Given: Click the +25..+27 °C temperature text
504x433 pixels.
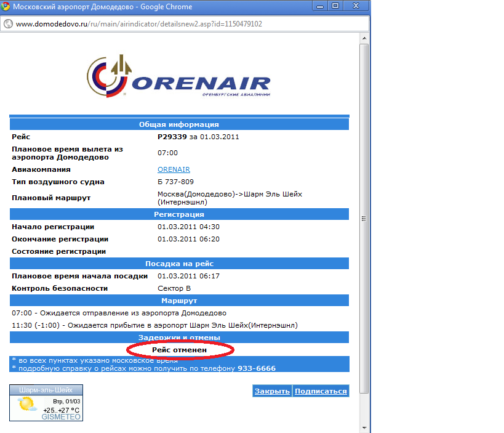Looking at the screenshot, I should click(62, 410).
